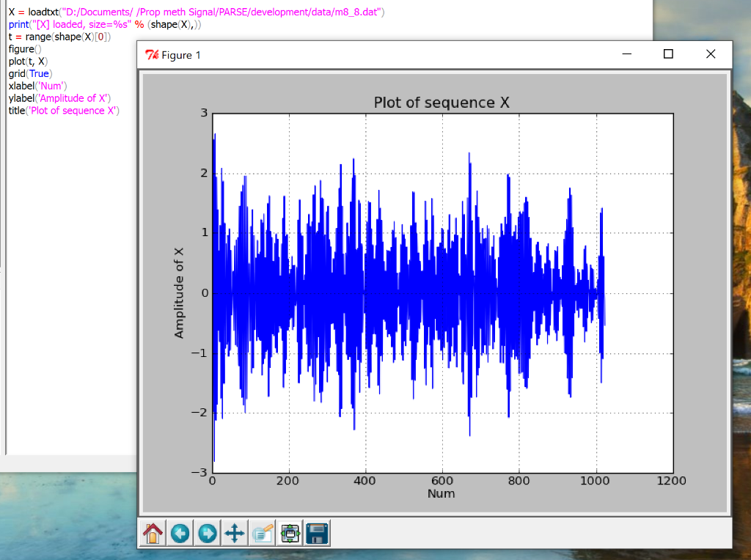Screen dimensions: 751x560
Task: Reset plot to the home view
Action: click(153, 533)
